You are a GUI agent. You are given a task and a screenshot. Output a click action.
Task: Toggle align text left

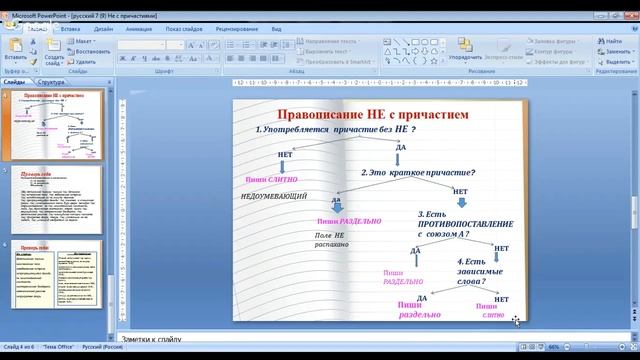click(x=230, y=59)
